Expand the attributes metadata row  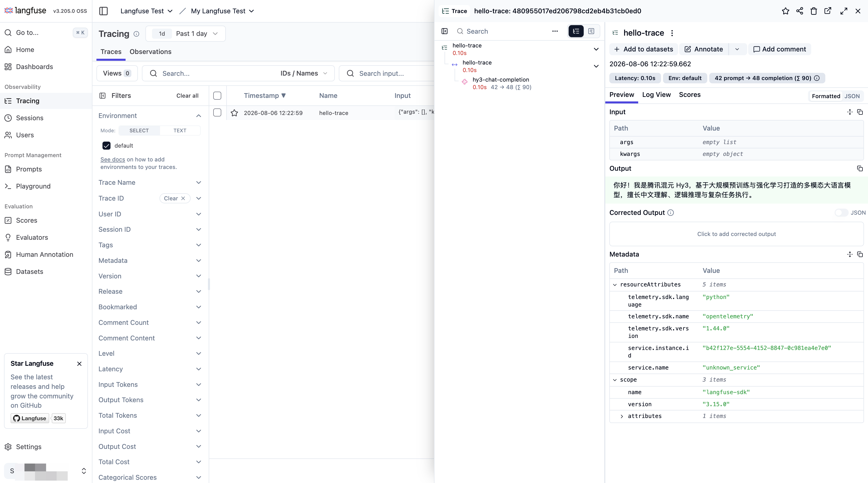[x=622, y=416]
